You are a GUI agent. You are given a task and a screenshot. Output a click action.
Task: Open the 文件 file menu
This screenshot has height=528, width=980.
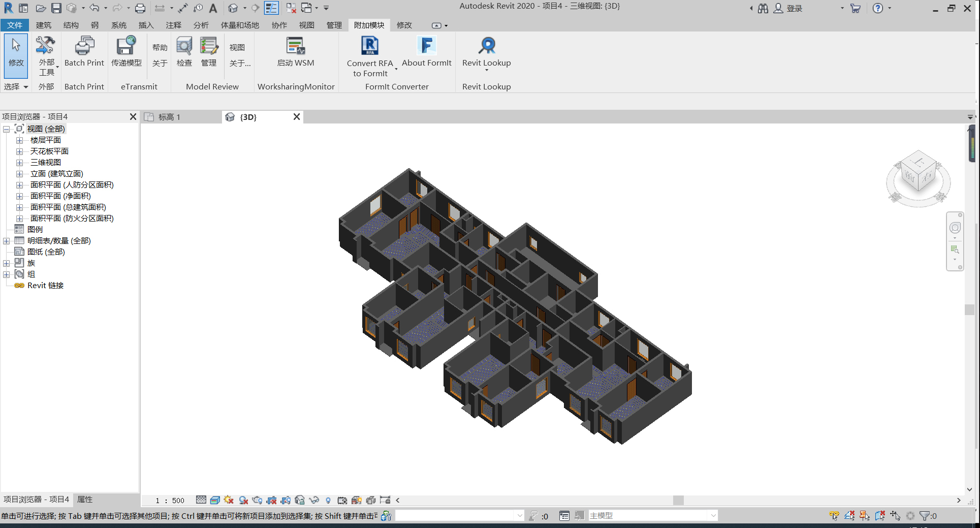15,25
